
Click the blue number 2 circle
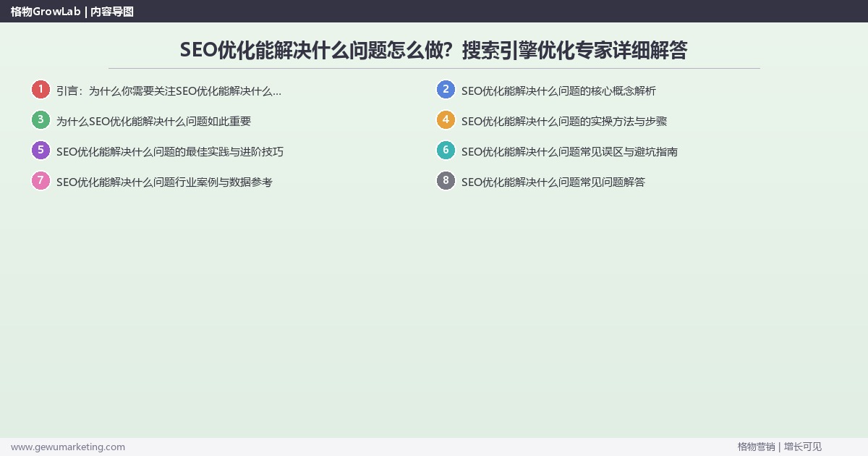click(x=446, y=90)
